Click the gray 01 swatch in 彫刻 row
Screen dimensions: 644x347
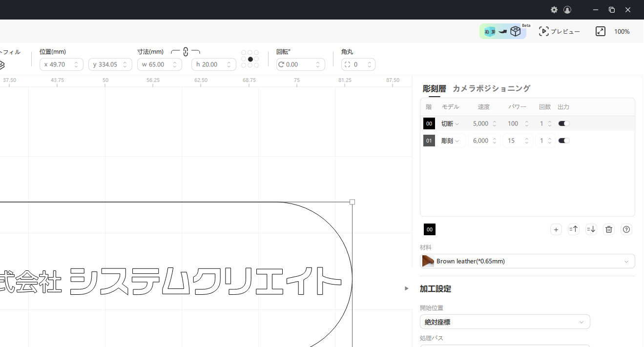click(429, 141)
